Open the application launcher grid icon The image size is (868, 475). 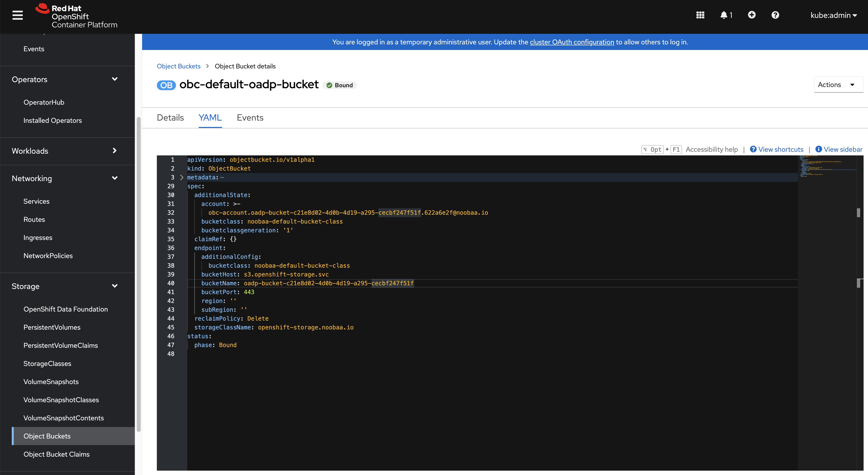[700, 15]
